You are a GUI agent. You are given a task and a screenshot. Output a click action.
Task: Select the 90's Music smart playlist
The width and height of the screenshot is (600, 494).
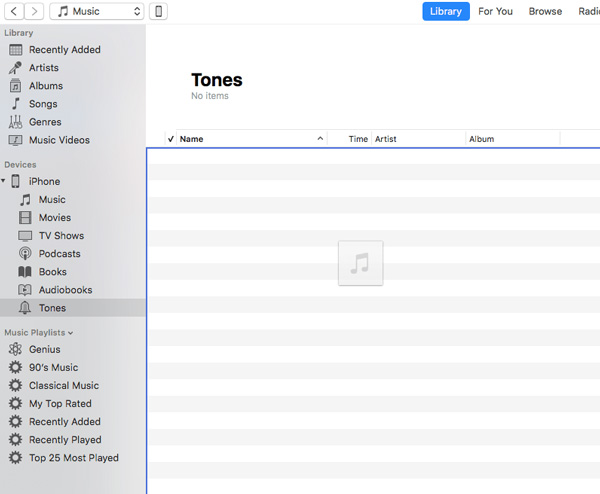[x=53, y=368]
